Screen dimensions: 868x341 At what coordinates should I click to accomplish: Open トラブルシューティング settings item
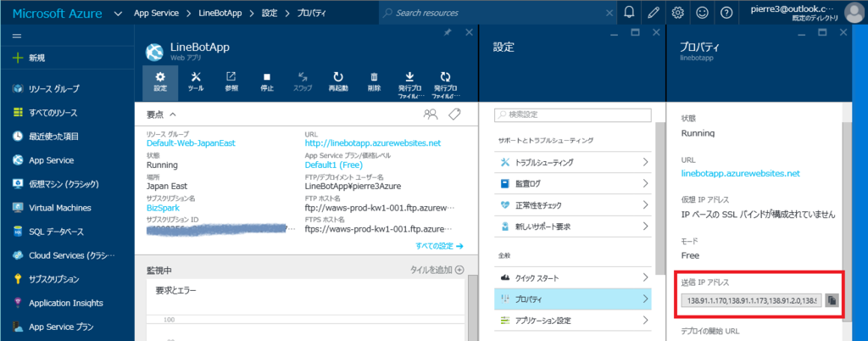pos(574,162)
